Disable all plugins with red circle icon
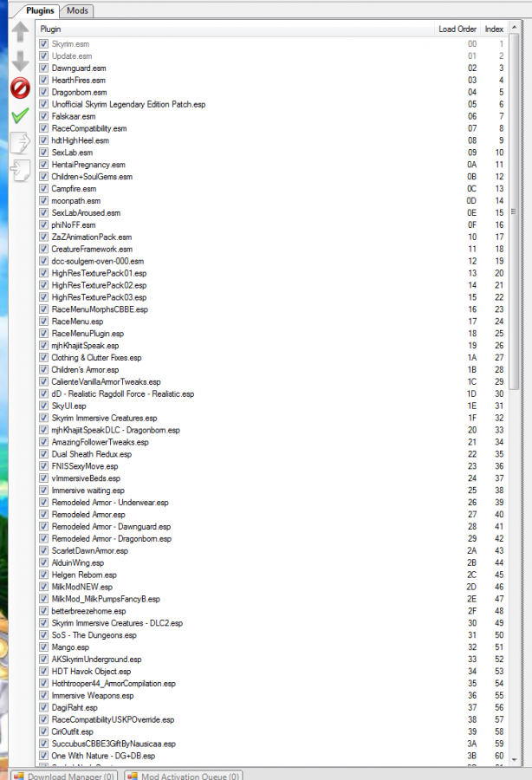Screen dimensions: 532x780 [x=21, y=88]
